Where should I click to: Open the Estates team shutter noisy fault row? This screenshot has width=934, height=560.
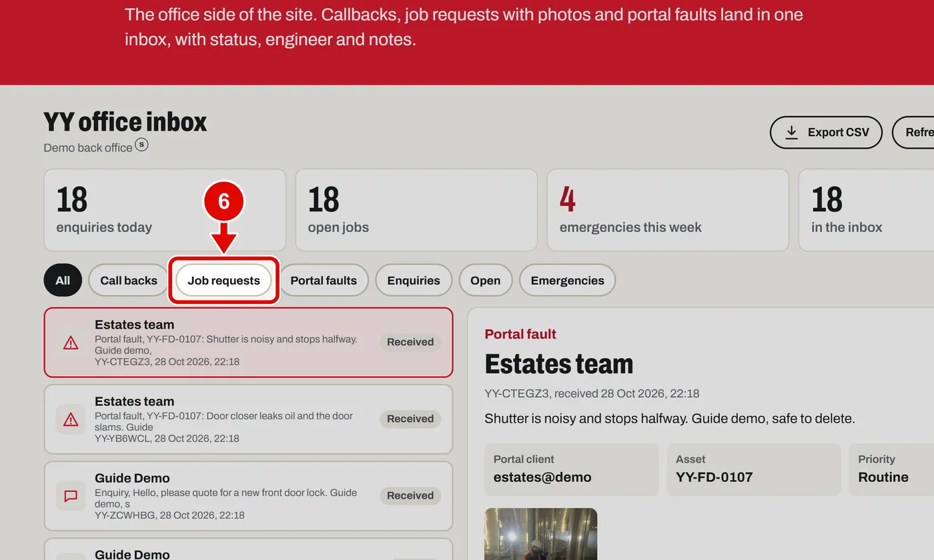click(x=248, y=343)
